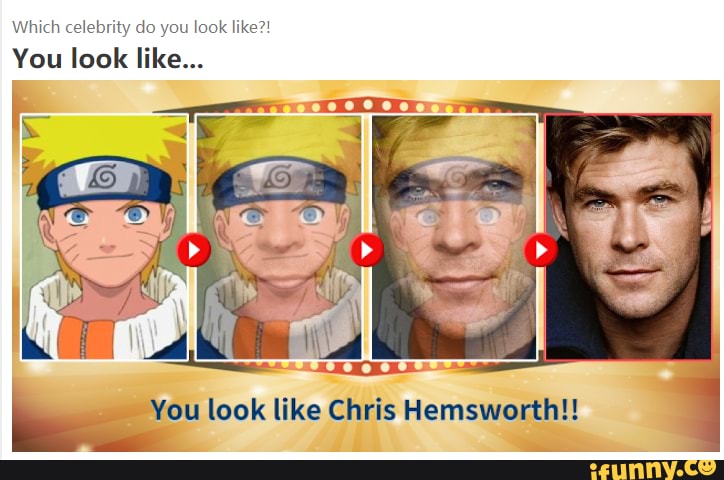Click the middle red play arrow icon
Image resolution: width=724 pixels, height=480 pixels.
click(x=367, y=250)
